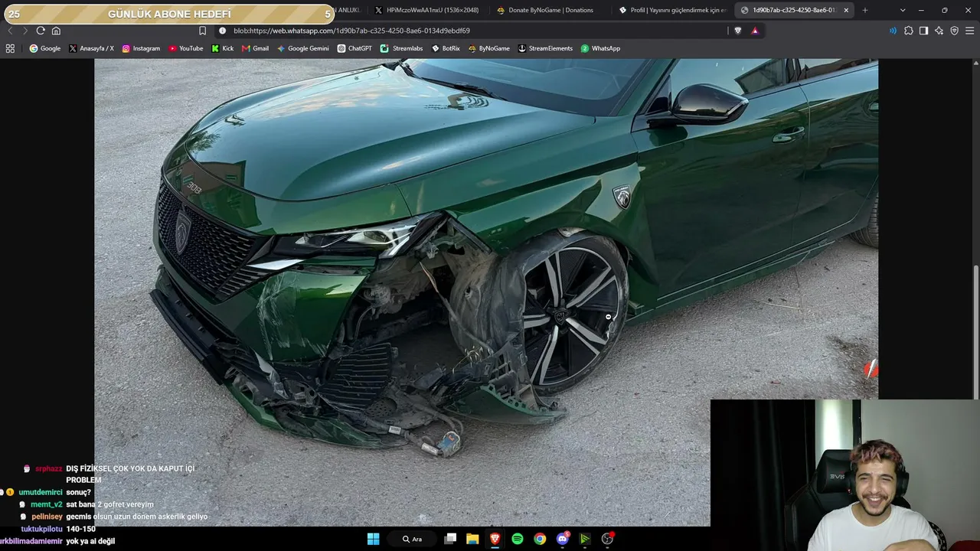
Task: Click the Brave icon in the taskbar
Action: click(495, 539)
